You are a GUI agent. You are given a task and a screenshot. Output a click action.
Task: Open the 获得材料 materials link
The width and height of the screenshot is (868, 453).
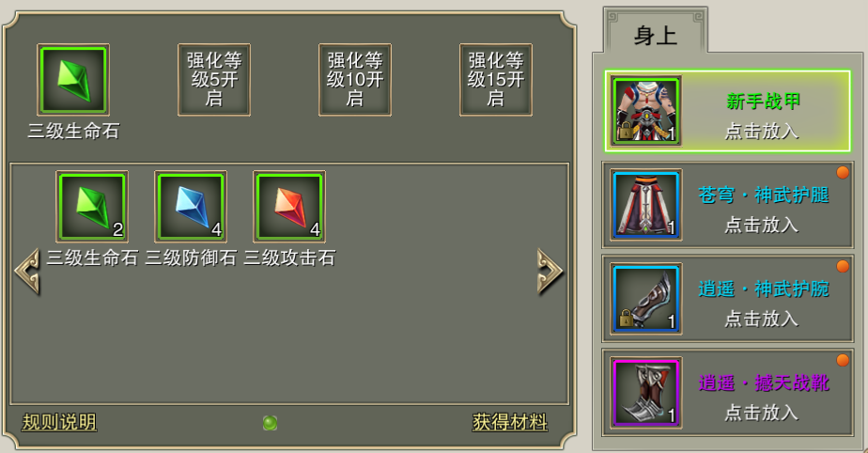[x=510, y=423]
